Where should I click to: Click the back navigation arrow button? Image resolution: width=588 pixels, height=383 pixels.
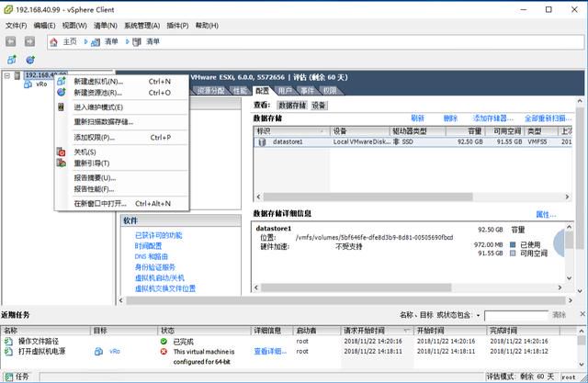tap(11, 41)
